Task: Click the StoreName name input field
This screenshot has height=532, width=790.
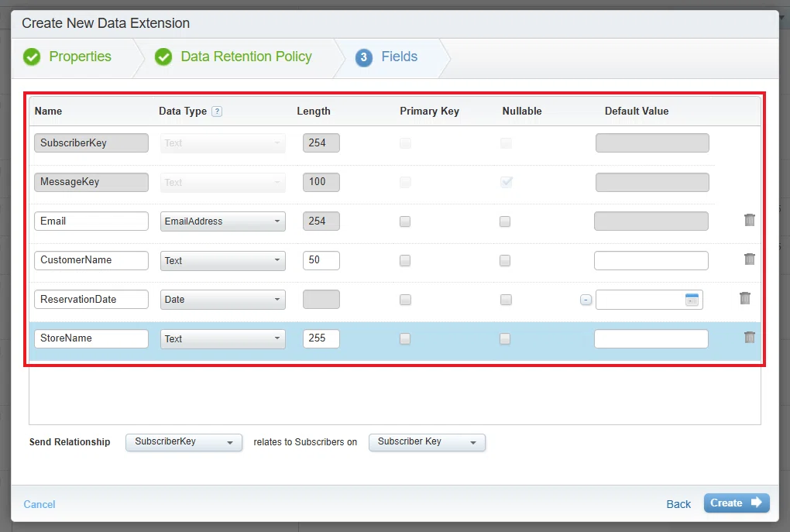Action: click(x=91, y=338)
